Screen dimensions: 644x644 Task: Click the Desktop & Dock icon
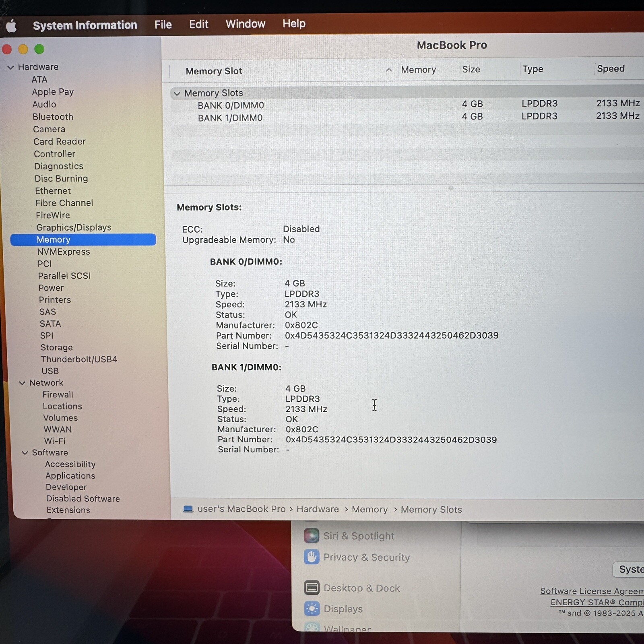[312, 588]
